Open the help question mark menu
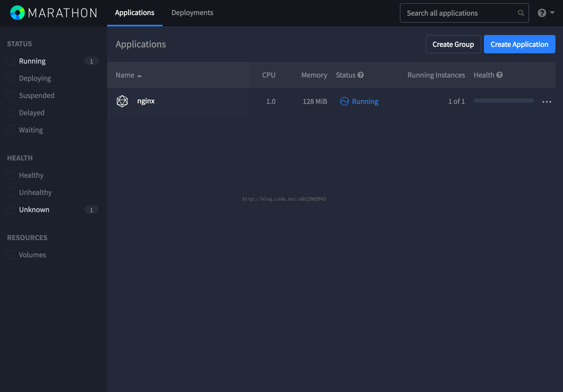563x392 pixels. [x=546, y=13]
